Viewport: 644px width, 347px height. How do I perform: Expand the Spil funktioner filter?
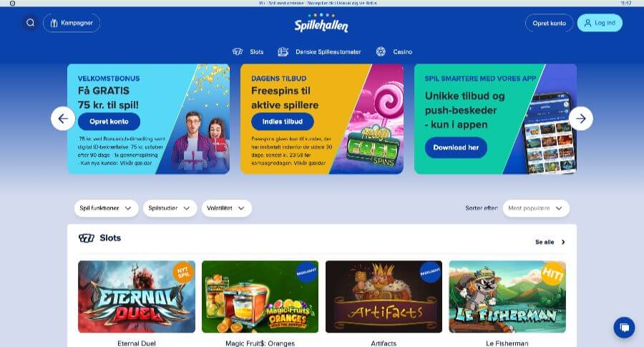pos(106,208)
